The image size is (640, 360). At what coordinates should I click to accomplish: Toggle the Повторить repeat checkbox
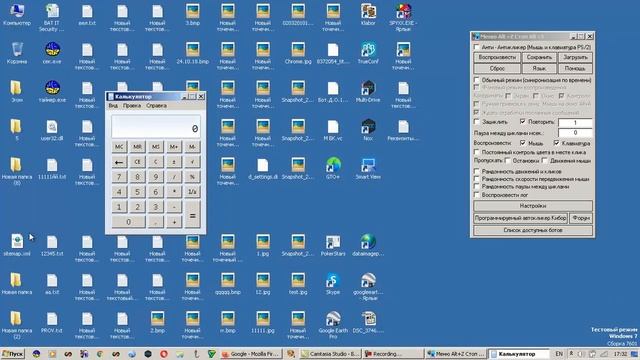pyautogui.click(x=523, y=122)
